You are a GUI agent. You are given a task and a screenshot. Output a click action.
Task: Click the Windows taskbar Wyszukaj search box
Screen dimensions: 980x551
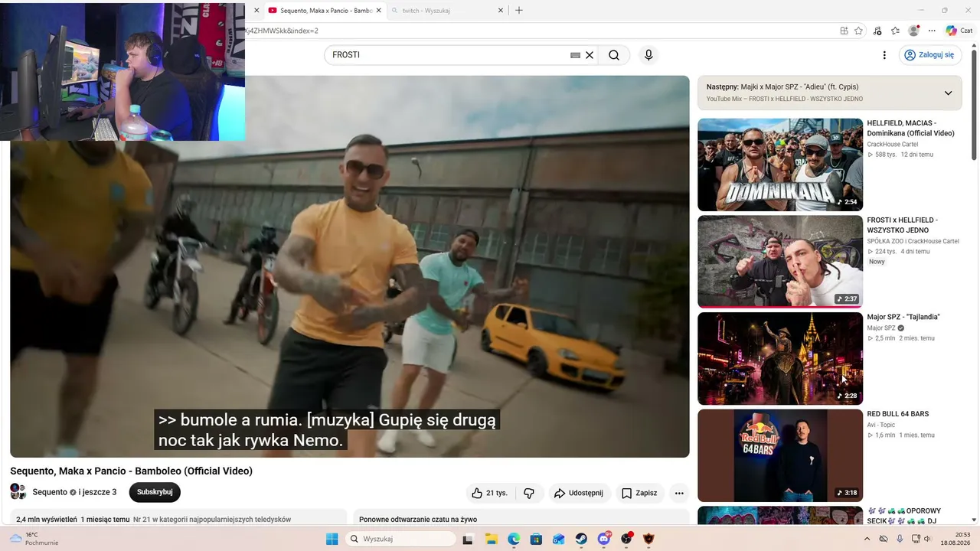click(x=401, y=539)
